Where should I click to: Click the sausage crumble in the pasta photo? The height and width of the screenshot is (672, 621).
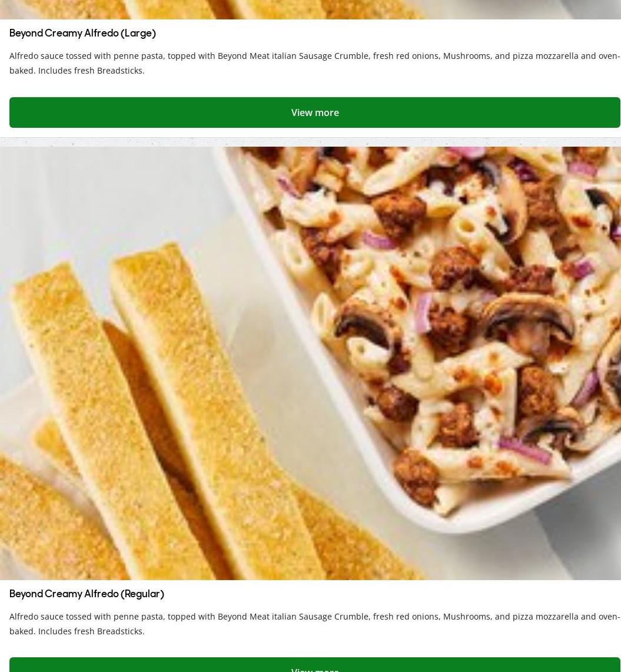tap(398, 213)
